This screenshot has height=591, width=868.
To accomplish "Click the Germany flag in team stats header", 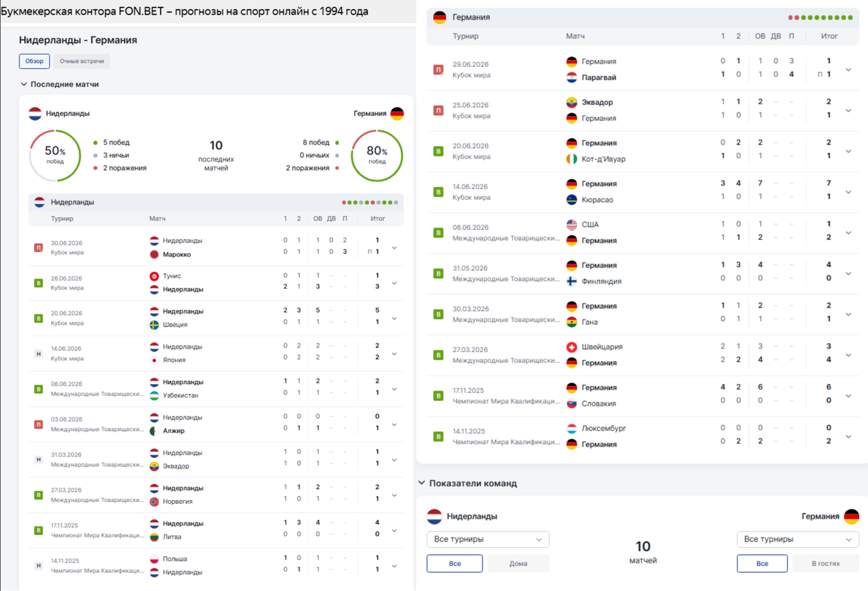I will click(x=851, y=516).
